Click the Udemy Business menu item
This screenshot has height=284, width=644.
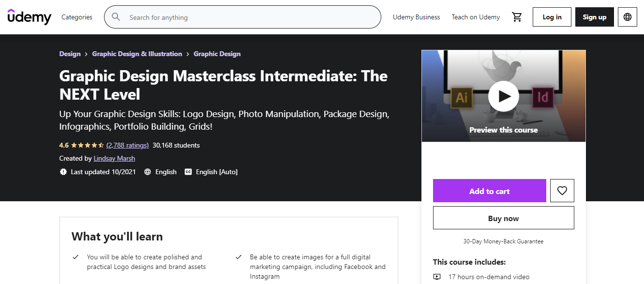416,17
